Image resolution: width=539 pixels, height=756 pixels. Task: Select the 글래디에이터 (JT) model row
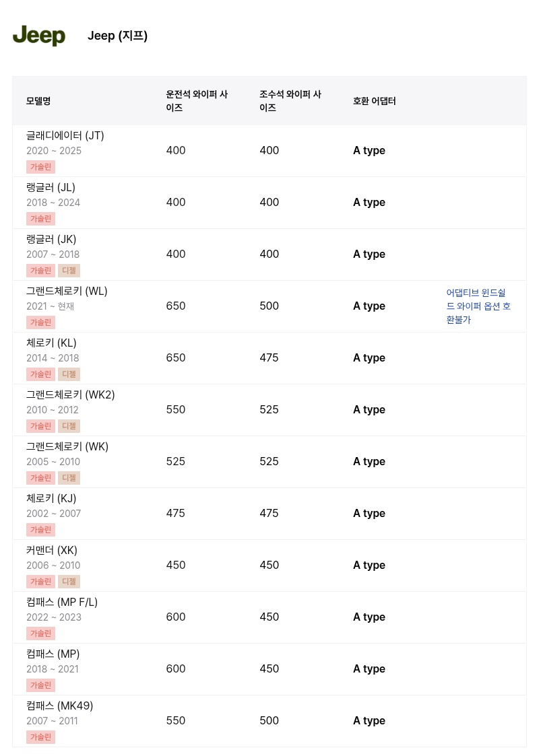269,151
